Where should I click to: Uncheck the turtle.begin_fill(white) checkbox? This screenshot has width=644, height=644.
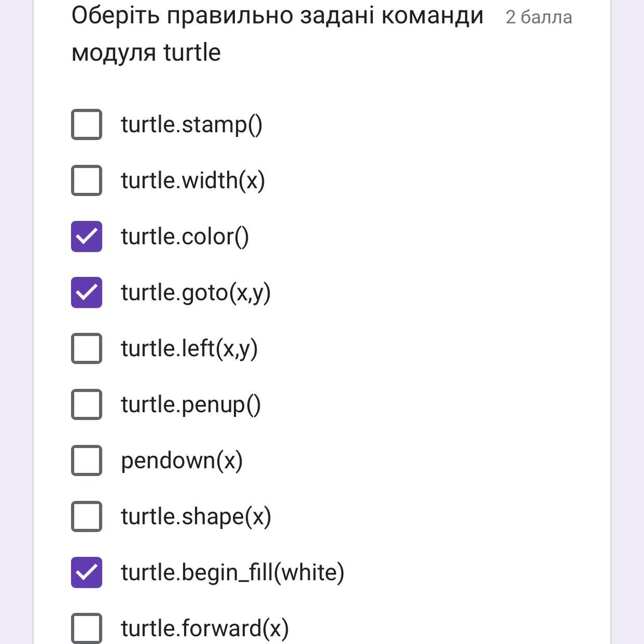86,572
